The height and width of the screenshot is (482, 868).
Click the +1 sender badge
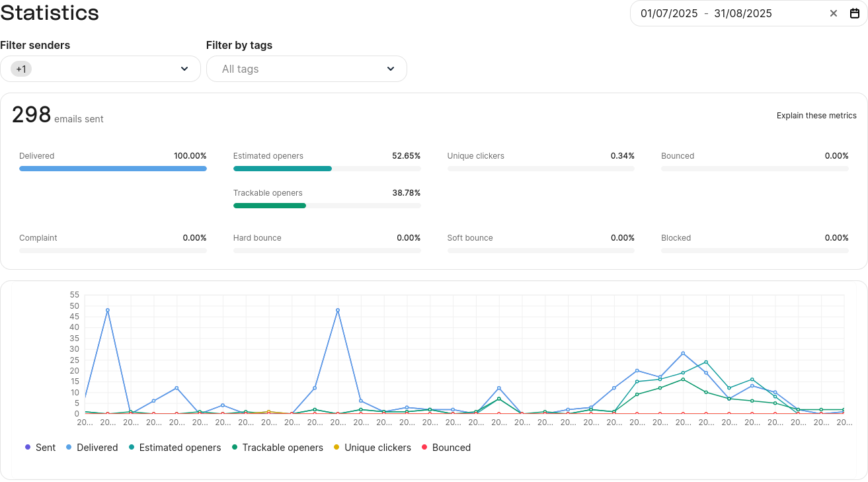tap(21, 69)
